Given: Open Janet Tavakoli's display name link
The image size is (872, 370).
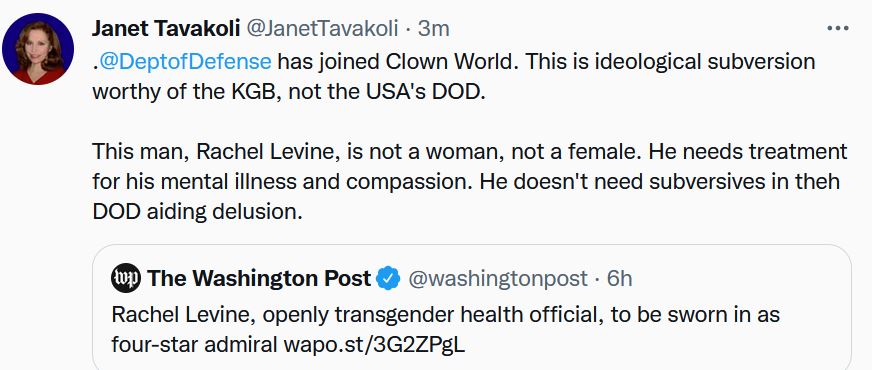Looking at the screenshot, I should (166, 28).
